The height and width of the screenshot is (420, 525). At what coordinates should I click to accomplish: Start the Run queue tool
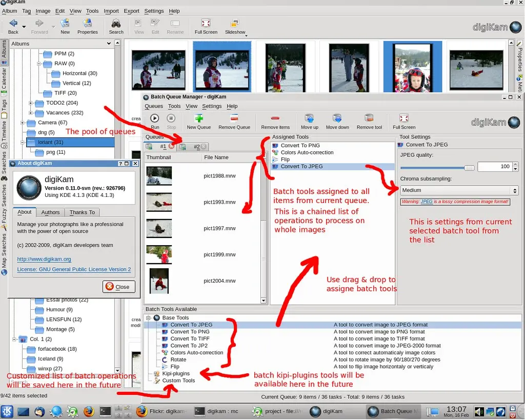click(155, 121)
